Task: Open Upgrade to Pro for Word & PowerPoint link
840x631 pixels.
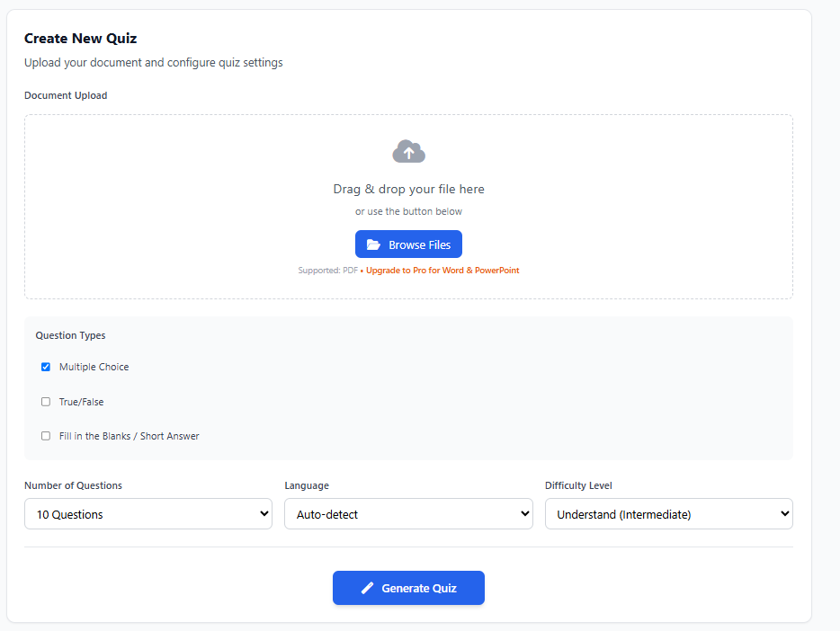Action: click(x=442, y=271)
